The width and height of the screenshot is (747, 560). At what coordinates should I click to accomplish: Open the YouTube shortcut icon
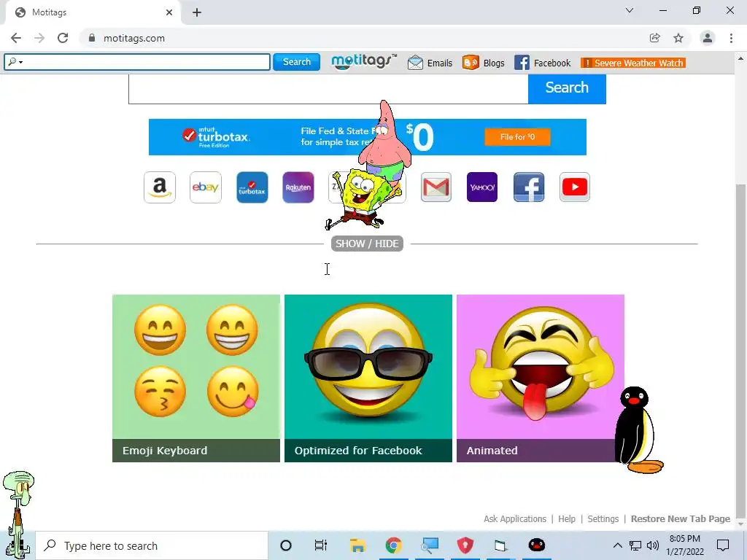(x=575, y=187)
